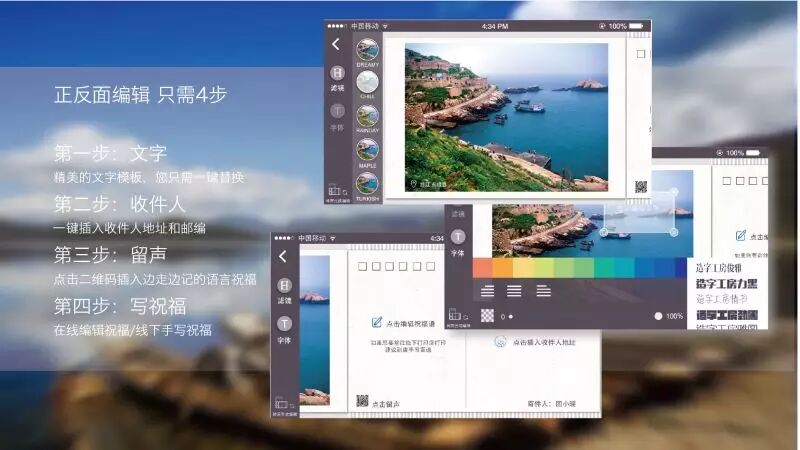Select 字体 font icon in bottom editor
The width and height of the screenshot is (800, 450).
tap(285, 323)
